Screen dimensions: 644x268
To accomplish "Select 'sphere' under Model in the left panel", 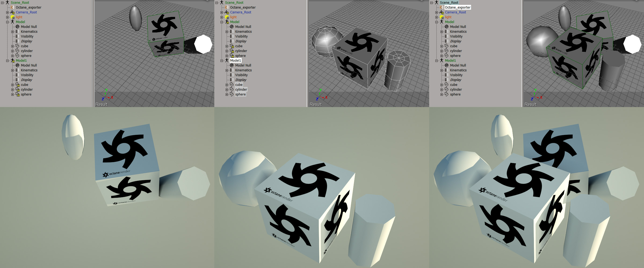I will (26, 56).
